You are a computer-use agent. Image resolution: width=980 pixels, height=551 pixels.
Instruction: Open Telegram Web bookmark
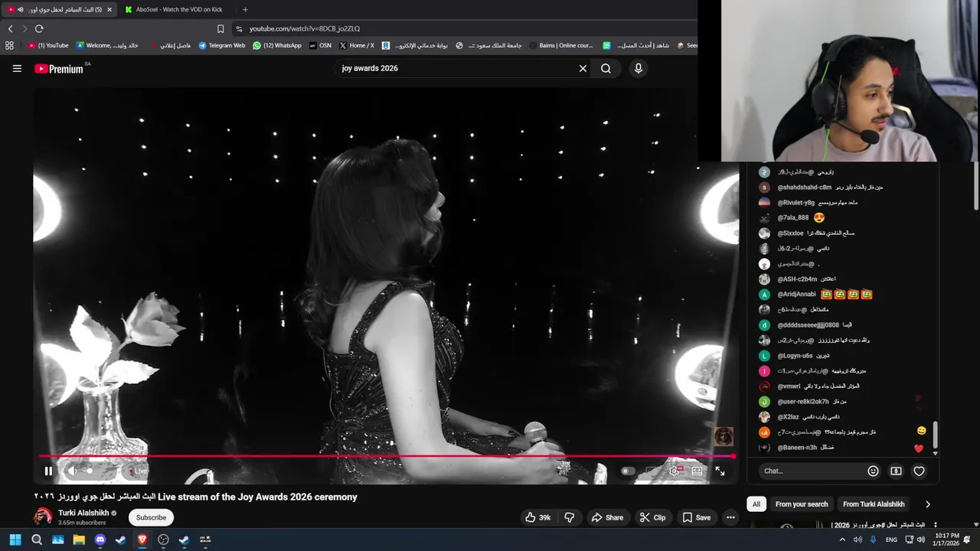click(221, 45)
